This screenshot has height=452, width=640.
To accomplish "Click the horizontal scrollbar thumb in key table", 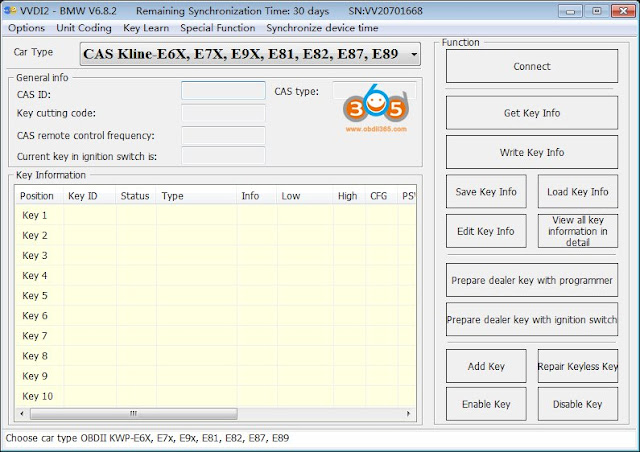I will point(133,413).
